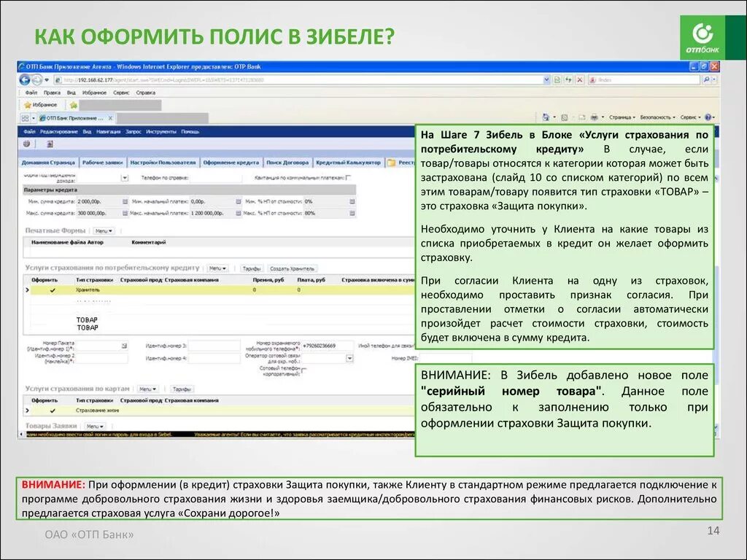Switch to Кредитный Калькулятор tab
Image resolution: width=747 pixels, height=560 pixels.
click(348, 163)
